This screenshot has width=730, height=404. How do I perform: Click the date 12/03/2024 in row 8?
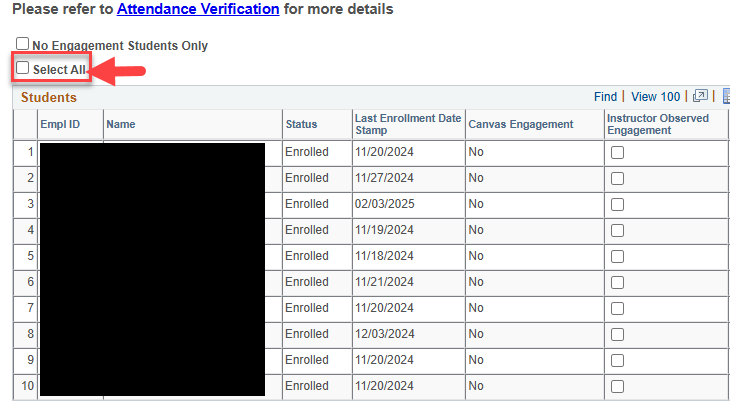(x=384, y=334)
